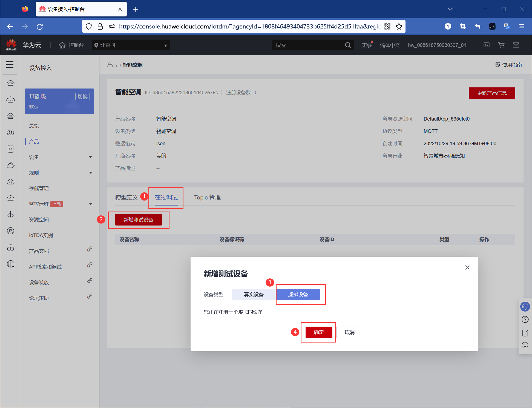Click 切换 to switch the instance edition
The width and height of the screenshot is (532, 408).
(82, 96)
